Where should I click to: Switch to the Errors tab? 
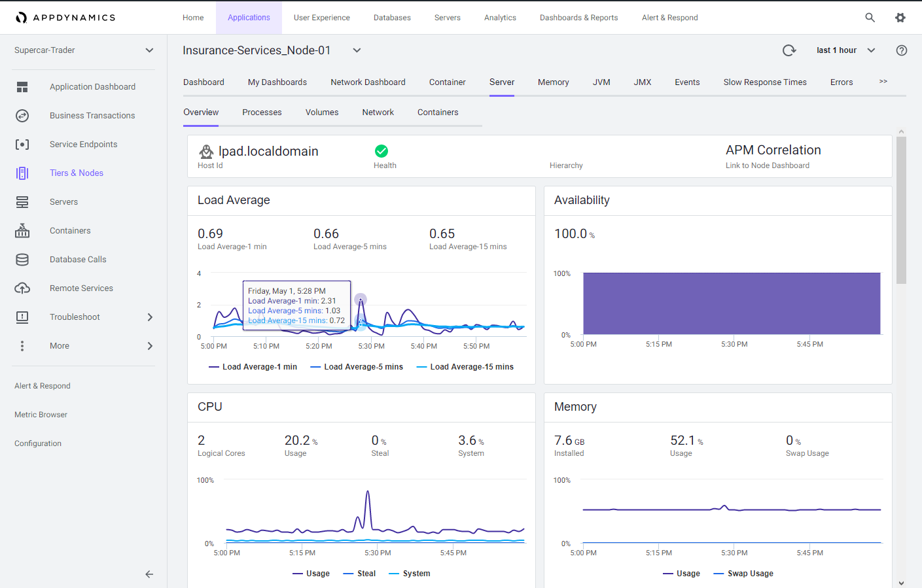842,82
